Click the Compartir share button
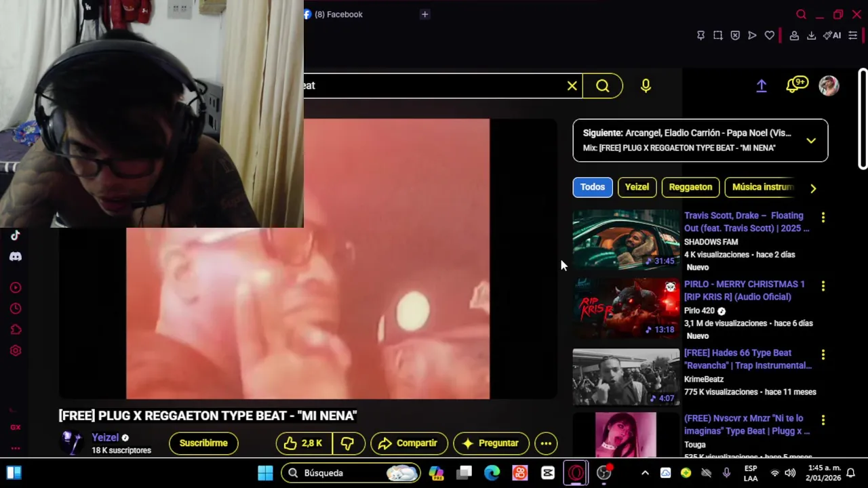Screen dimensions: 868x488 (x=409, y=443)
